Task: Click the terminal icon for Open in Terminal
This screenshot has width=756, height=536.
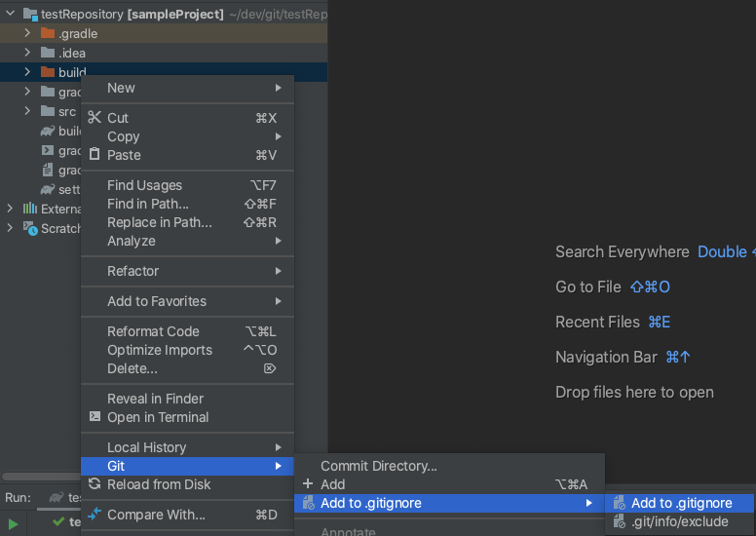Action: click(x=94, y=417)
